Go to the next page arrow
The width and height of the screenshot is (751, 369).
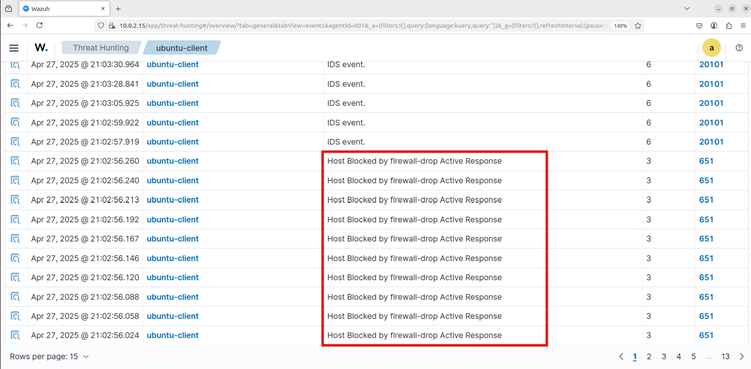[x=742, y=357]
